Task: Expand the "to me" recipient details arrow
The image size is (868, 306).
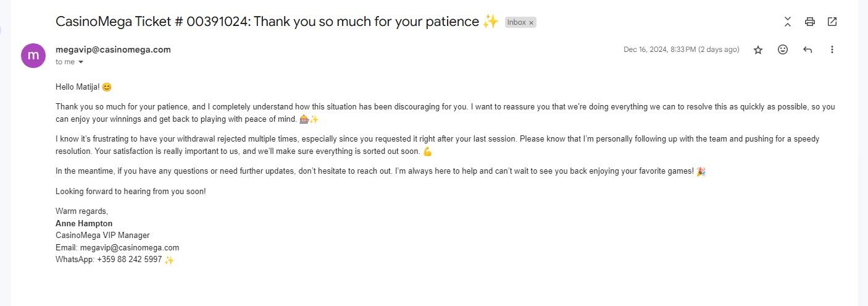Action: point(80,62)
